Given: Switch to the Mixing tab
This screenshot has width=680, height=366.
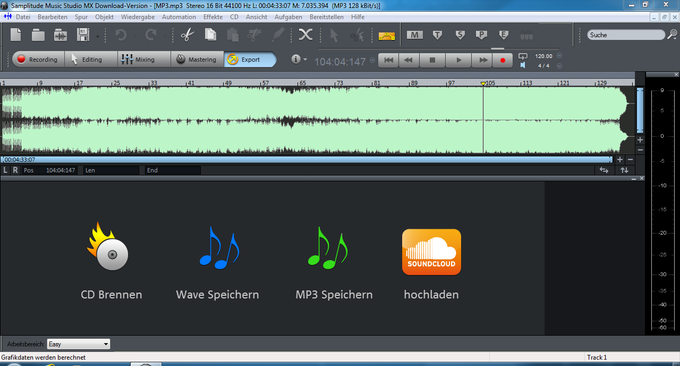Looking at the screenshot, I should [144, 59].
